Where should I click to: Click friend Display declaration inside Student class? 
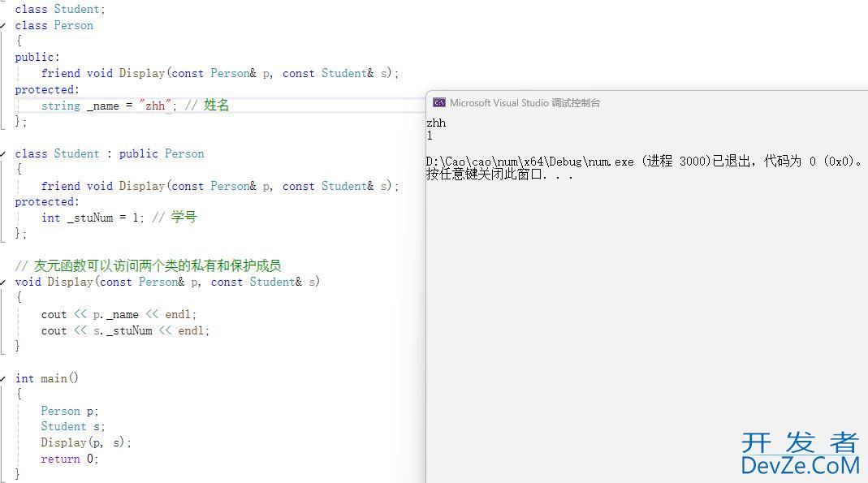click(x=220, y=187)
